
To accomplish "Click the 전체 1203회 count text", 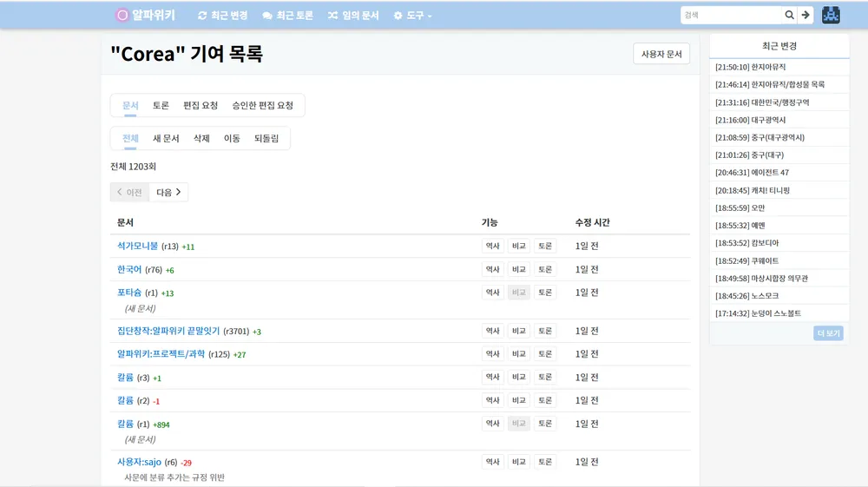I will [134, 167].
